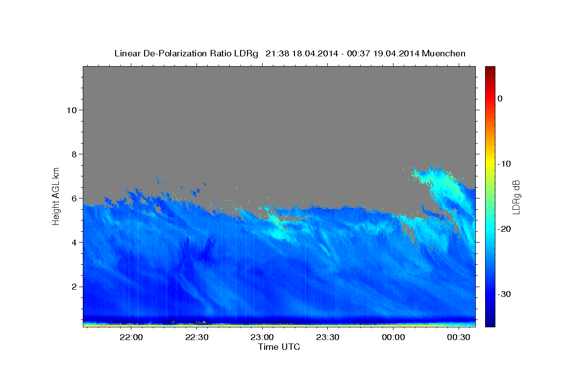
Task: Click the dark blue bottom of colorbar
Action: click(x=490, y=322)
